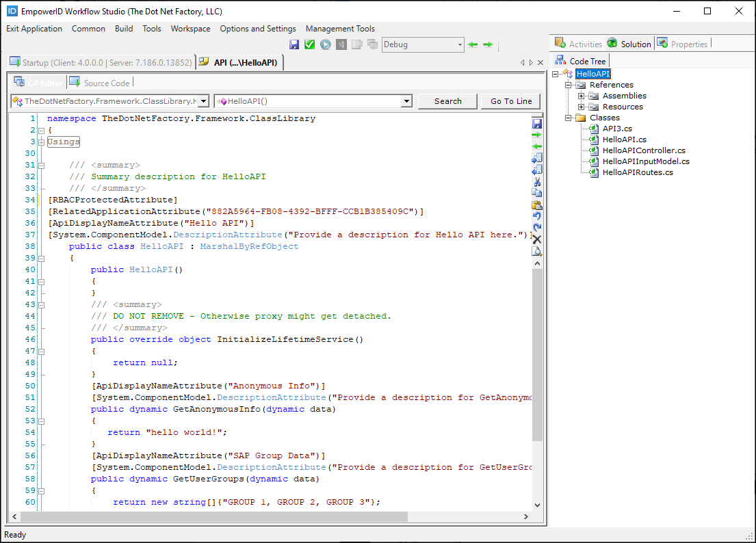Click the clipboard paste icon in editor sidebar

pos(537,204)
